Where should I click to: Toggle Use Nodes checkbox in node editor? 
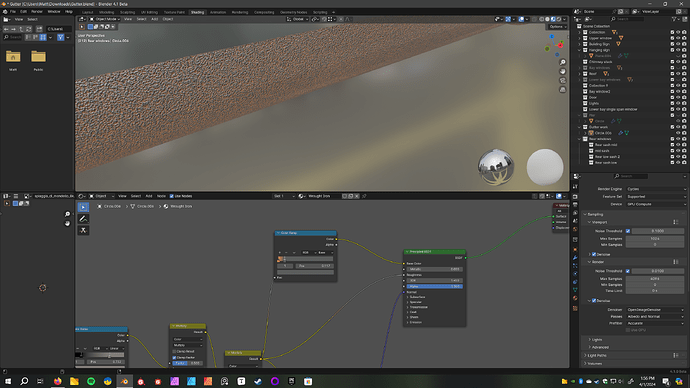tap(172, 196)
